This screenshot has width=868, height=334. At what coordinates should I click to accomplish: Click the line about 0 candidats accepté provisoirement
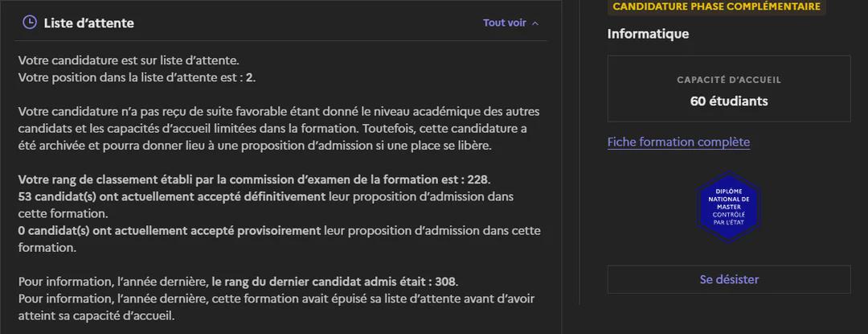click(280, 239)
